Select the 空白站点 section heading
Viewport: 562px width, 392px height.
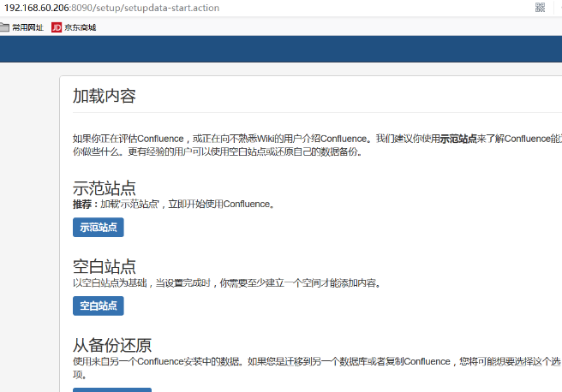pos(105,267)
